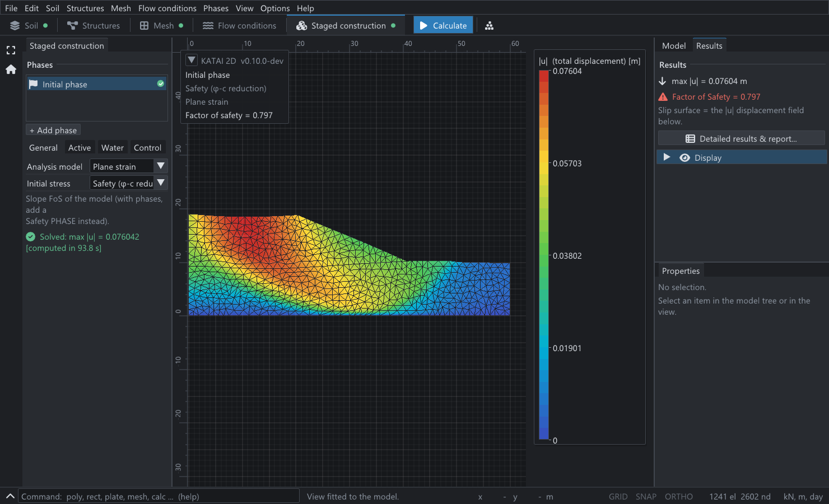Select the Initial phase row

(97, 84)
